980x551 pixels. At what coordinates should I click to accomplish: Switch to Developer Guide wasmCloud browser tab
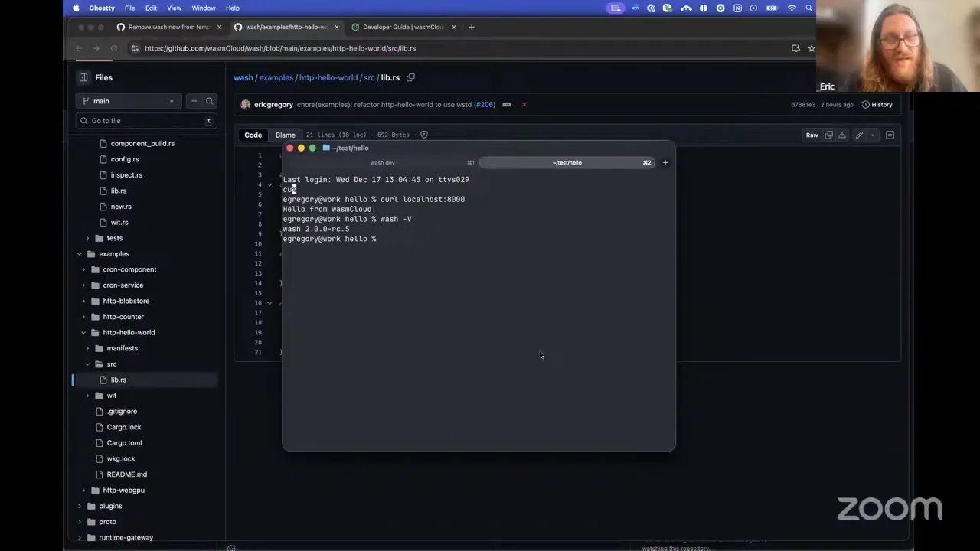pos(403,27)
